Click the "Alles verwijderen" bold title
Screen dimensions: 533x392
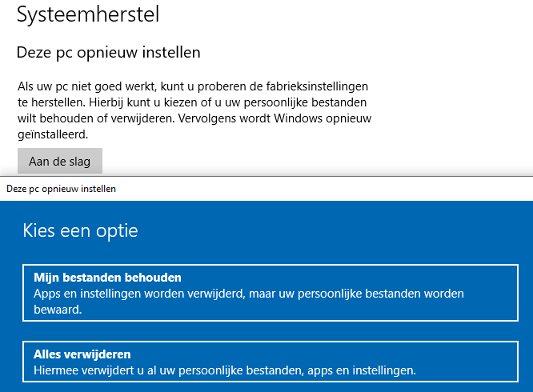tap(82, 354)
